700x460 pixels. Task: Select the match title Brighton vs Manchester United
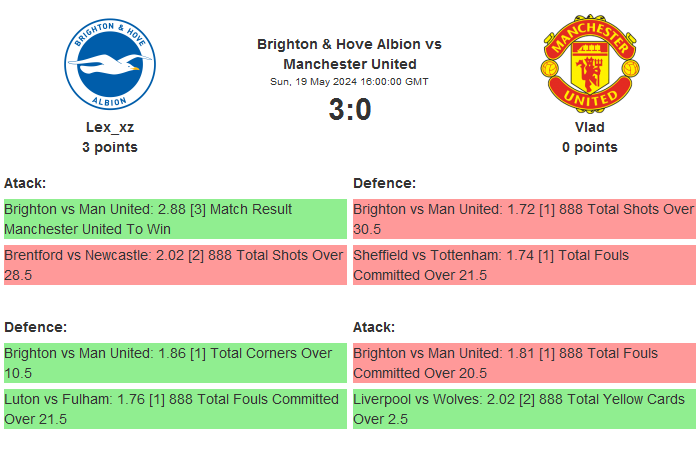[349, 54]
